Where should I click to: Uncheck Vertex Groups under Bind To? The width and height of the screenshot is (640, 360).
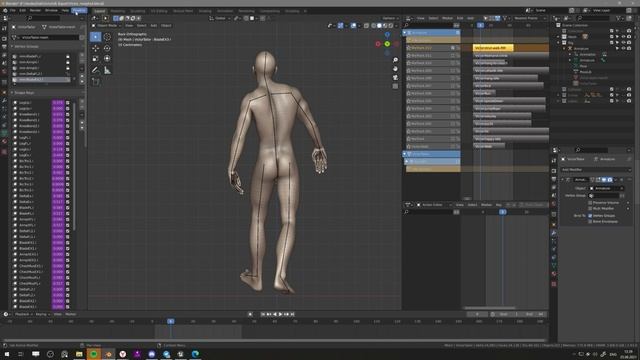coord(590,216)
